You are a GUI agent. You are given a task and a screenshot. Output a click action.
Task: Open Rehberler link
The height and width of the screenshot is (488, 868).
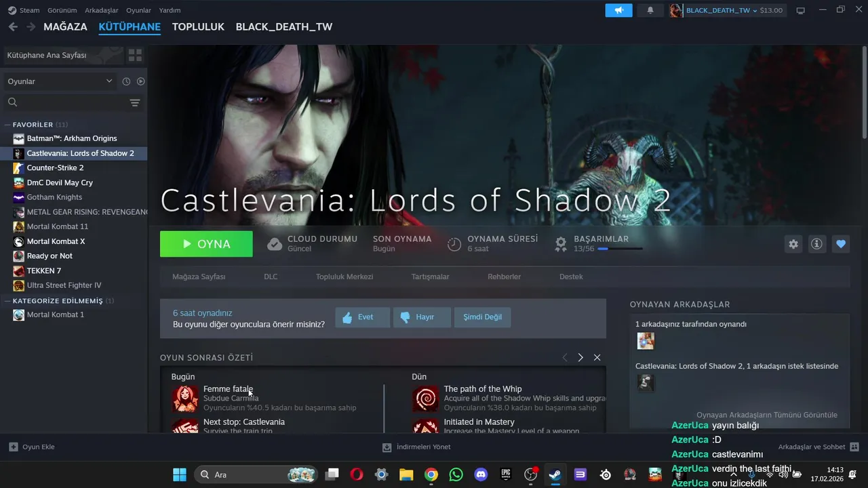tap(504, 277)
